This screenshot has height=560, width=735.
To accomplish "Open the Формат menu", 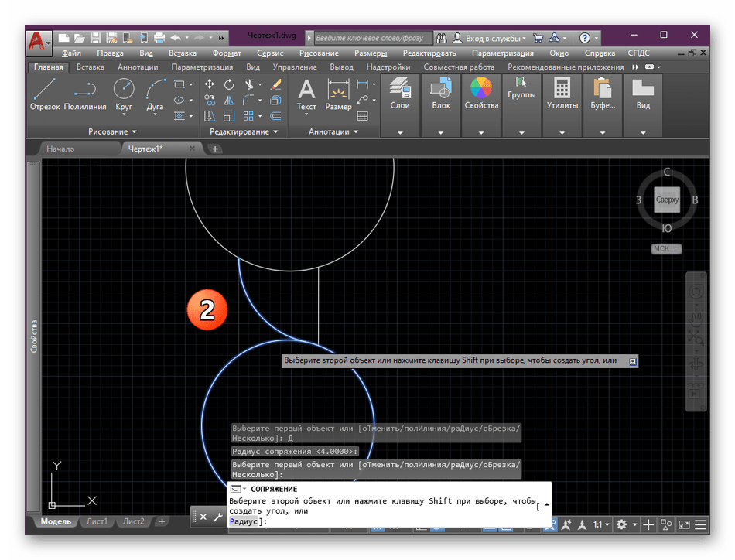I will coord(227,53).
